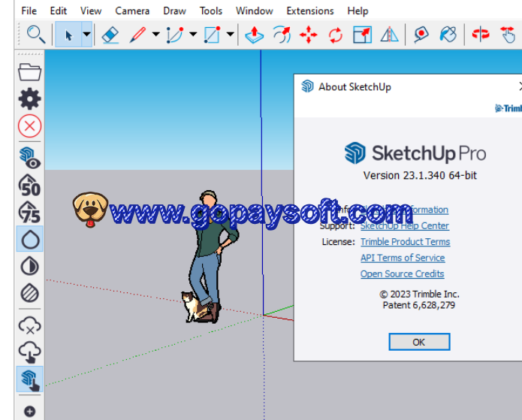Open the Extensions menu
This screenshot has height=420, width=522.
click(x=310, y=11)
